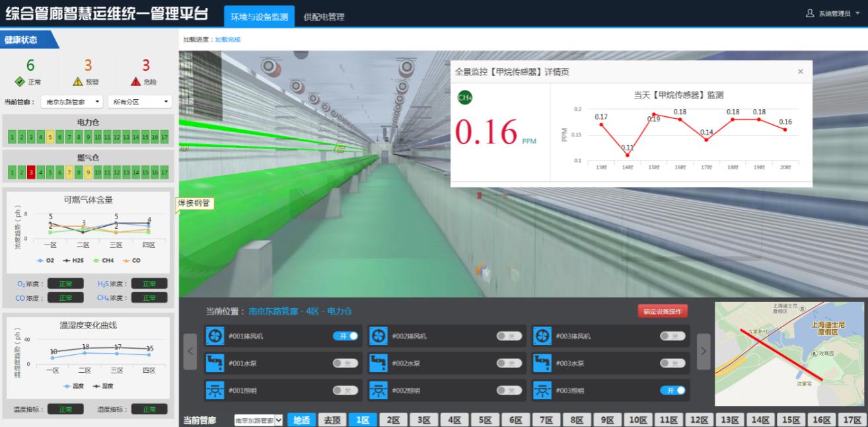Click the #002水泵 pump icon
This screenshot has width=868, height=427.
pyautogui.click(x=379, y=363)
